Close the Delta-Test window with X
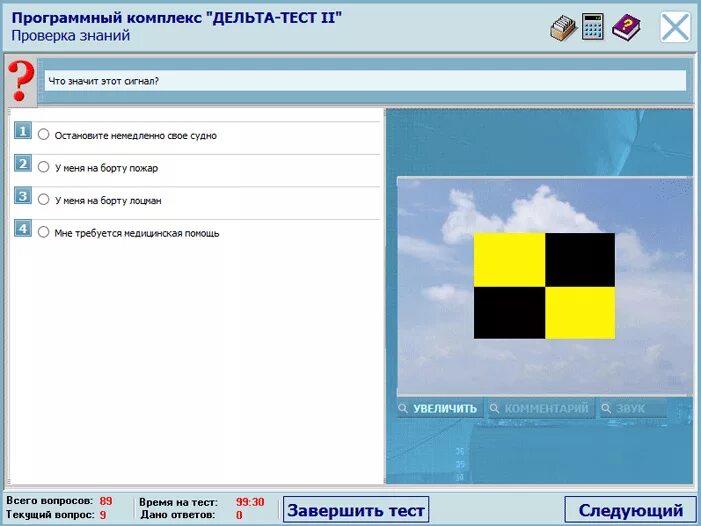Viewport: 701px width, 526px height. (675, 27)
